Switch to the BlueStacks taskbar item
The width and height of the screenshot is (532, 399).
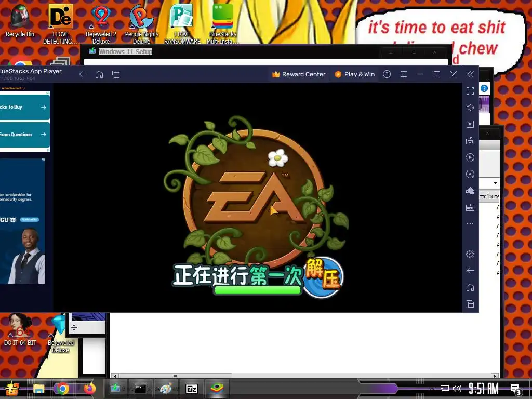pos(217,389)
